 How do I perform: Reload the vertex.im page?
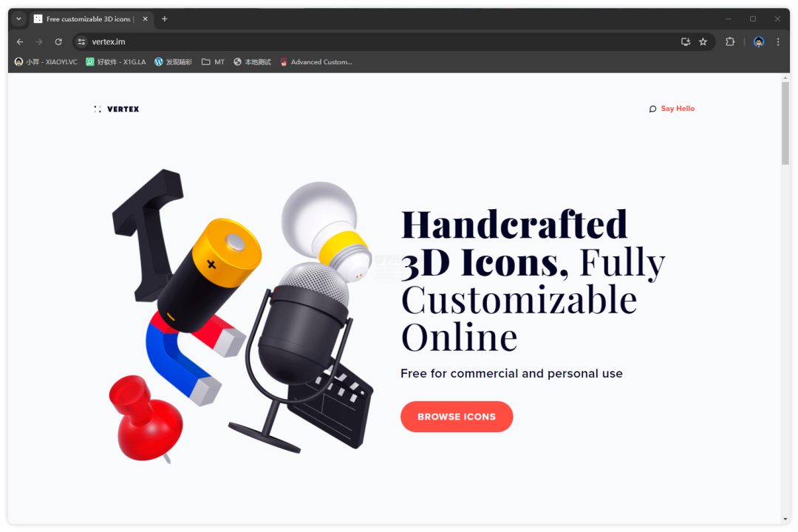pos(58,41)
